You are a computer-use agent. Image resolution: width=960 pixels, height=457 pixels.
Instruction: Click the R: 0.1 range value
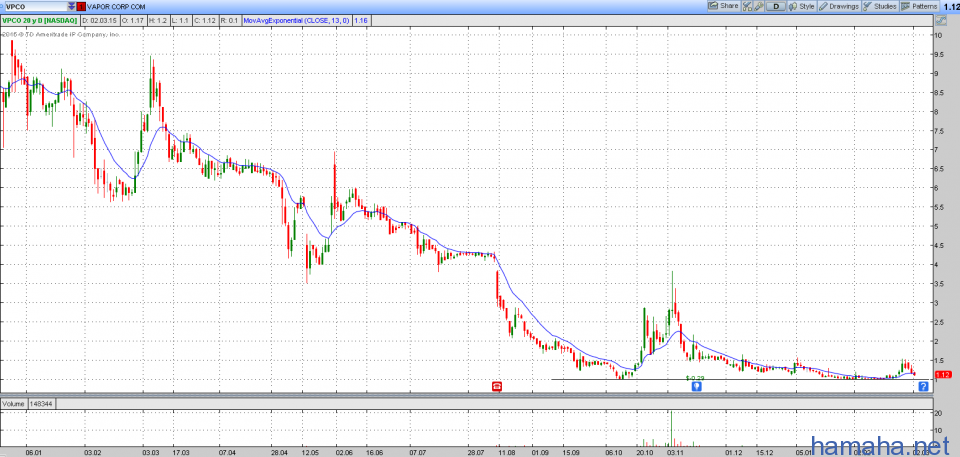[x=230, y=20]
